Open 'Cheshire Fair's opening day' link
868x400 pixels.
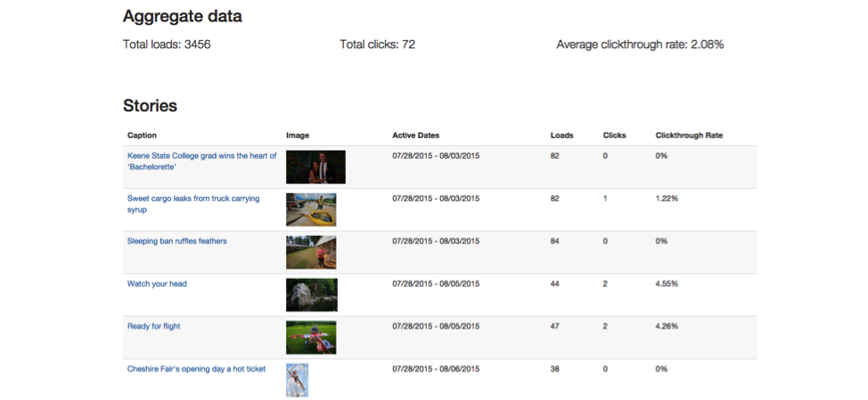click(x=197, y=369)
